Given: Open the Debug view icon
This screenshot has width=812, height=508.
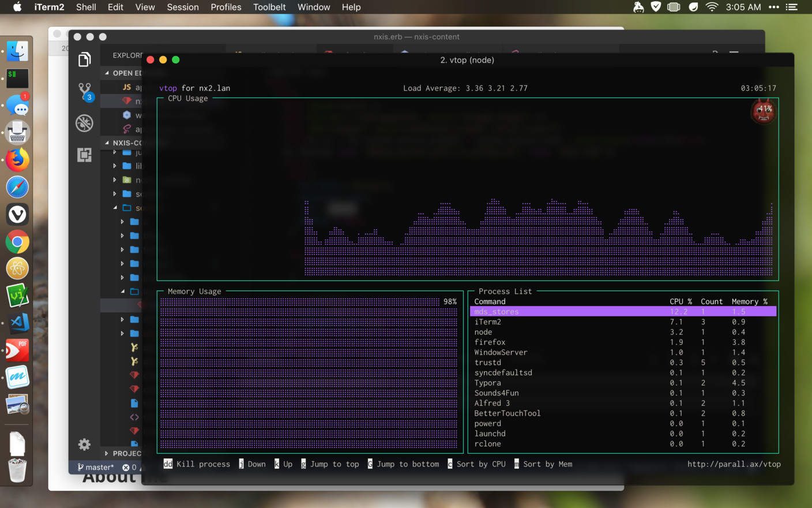Looking at the screenshot, I should [84, 123].
